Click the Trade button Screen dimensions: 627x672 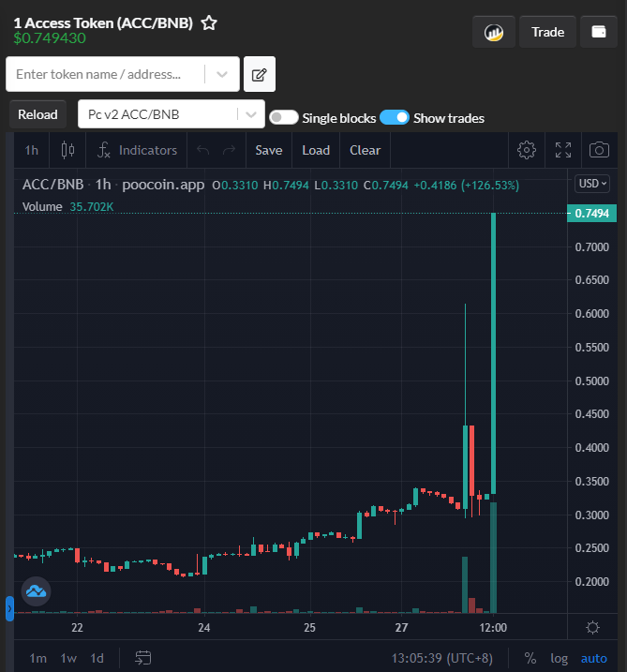(x=547, y=32)
